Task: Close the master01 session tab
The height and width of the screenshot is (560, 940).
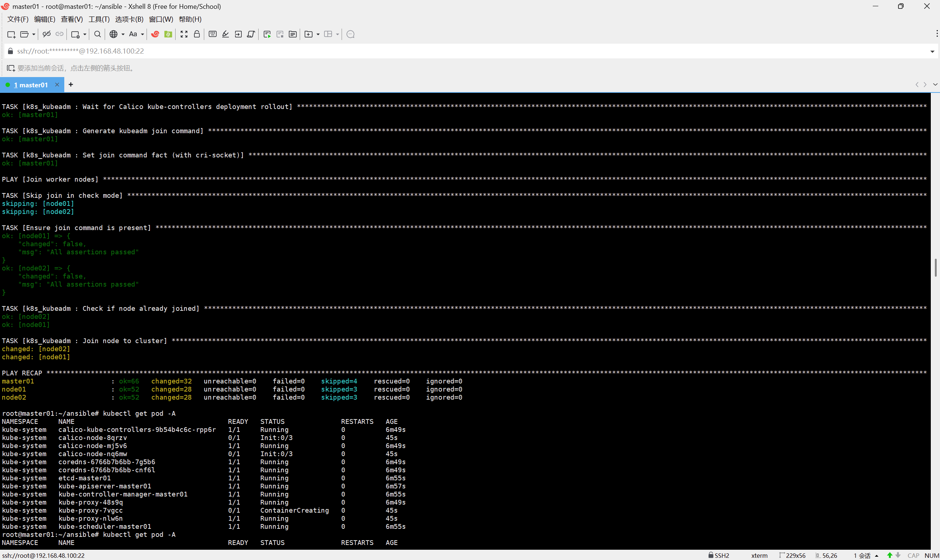Action: point(57,84)
